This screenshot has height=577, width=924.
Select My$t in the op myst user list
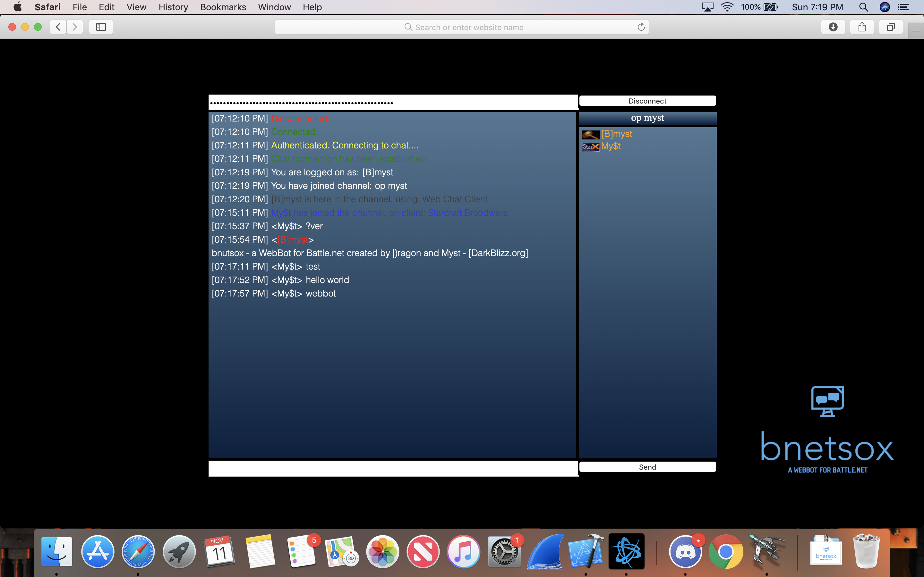pos(611,146)
